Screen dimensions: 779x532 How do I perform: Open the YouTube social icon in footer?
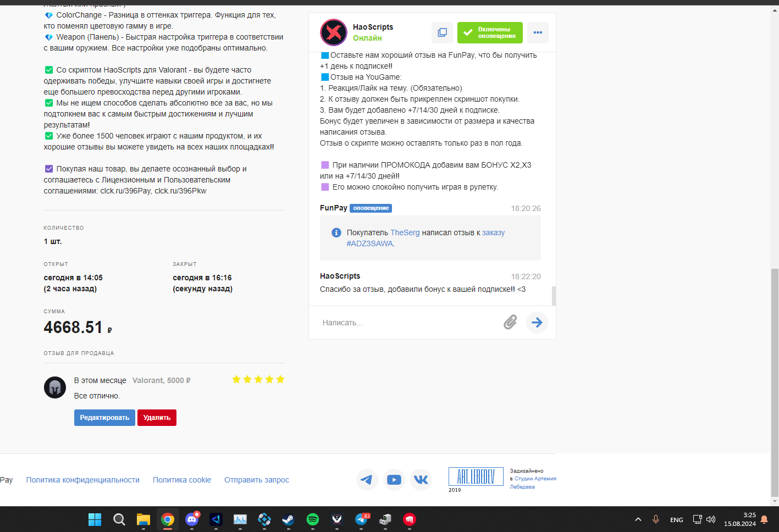(x=394, y=480)
